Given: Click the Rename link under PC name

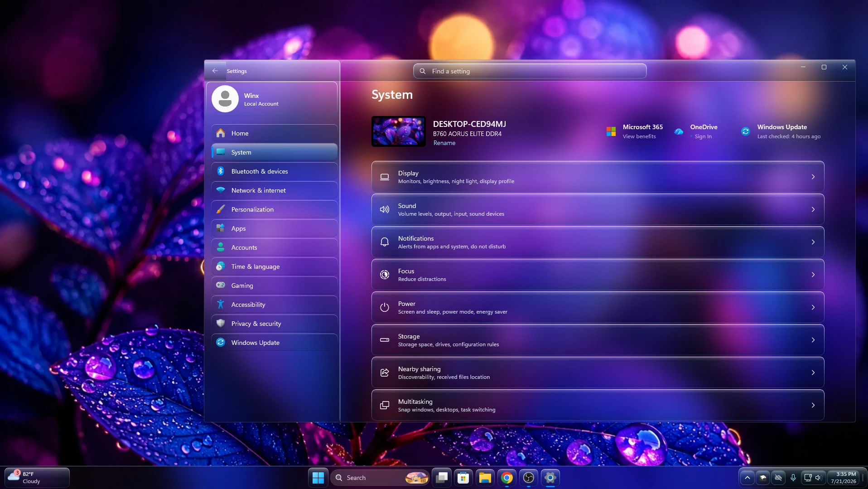Looking at the screenshot, I should click(x=444, y=143).
